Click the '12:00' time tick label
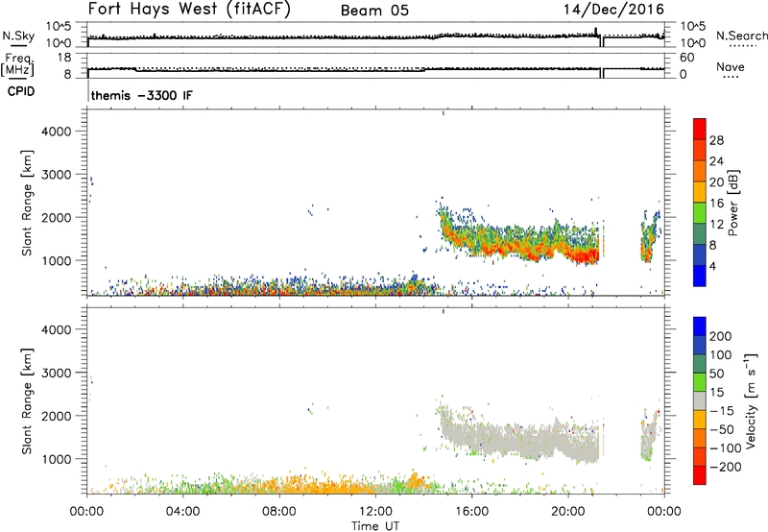 [375, 512]
